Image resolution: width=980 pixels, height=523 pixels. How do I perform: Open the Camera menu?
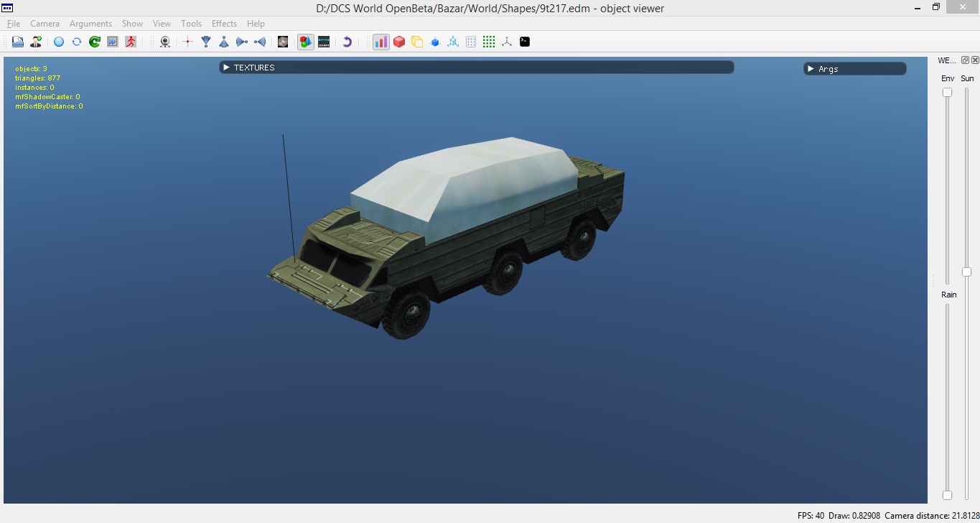45,24
